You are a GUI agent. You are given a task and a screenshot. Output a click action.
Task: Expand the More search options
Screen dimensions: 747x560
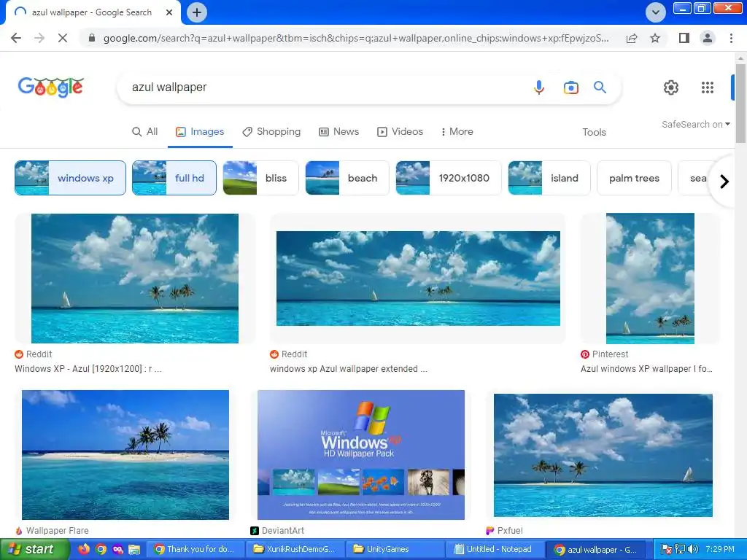point(457,132)
